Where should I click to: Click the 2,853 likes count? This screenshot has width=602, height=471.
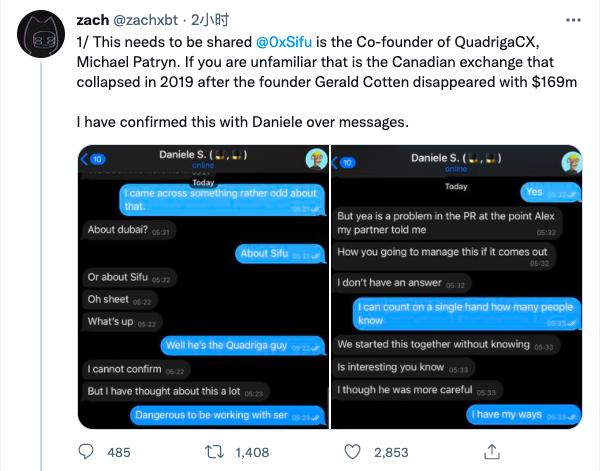pos(390,452)
